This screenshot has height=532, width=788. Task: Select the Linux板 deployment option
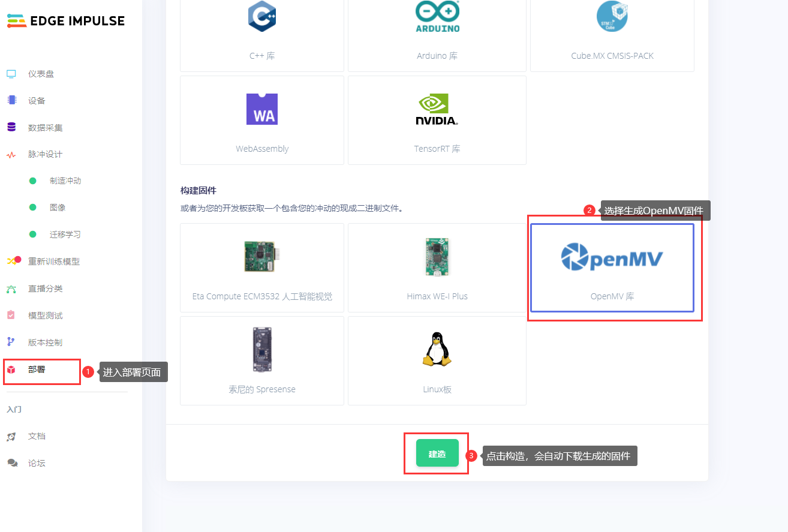coord(437,360)
